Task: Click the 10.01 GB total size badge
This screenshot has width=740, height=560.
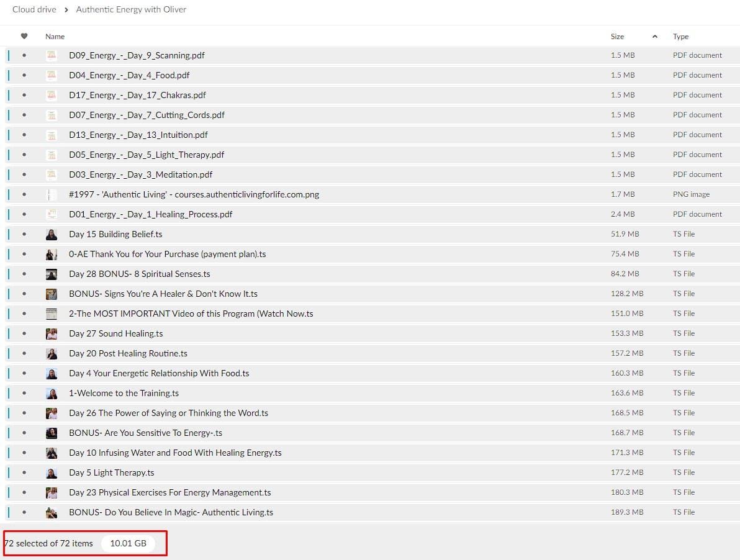Action: click(128, 543)
